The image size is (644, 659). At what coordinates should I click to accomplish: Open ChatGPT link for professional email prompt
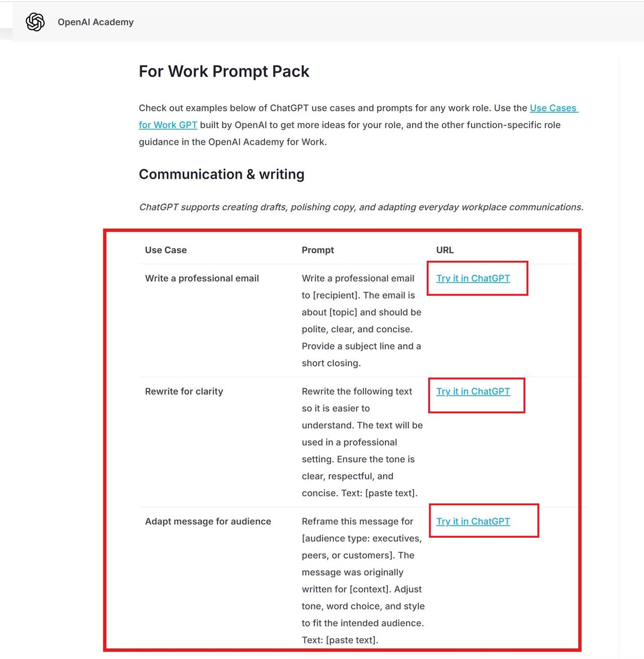tap(473, 278)
